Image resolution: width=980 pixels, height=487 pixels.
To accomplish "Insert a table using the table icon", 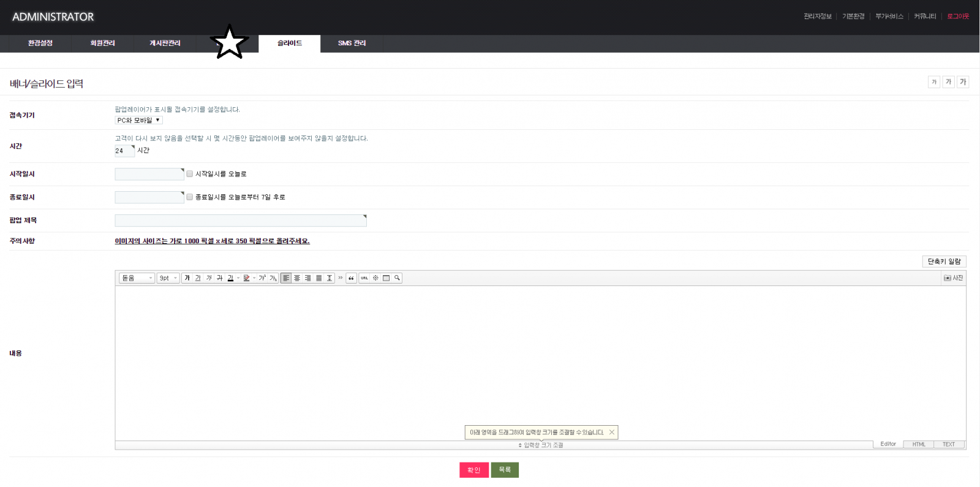I will (386, 278).
